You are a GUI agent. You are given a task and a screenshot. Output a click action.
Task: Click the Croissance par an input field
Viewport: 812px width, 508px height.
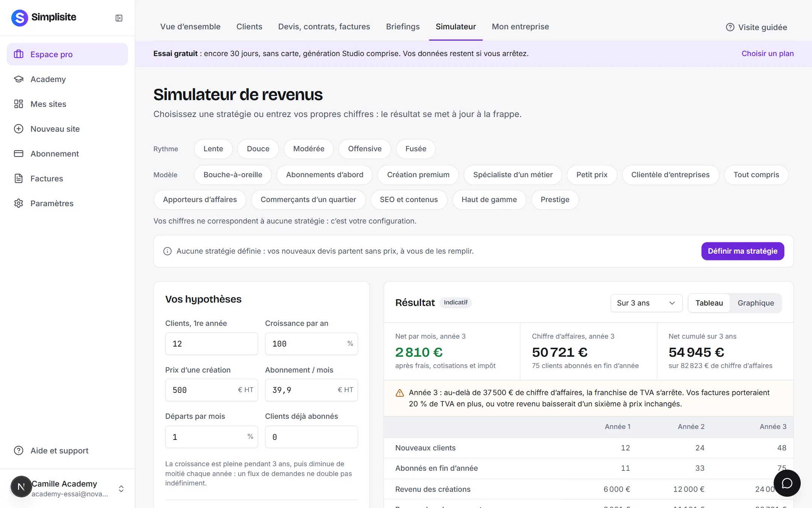(311, 344)
